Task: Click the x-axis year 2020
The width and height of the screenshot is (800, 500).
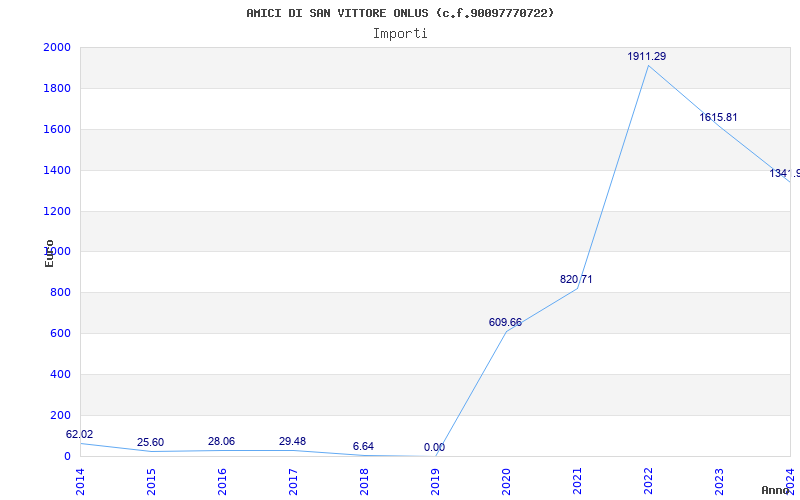Action: tap(506, 482)
